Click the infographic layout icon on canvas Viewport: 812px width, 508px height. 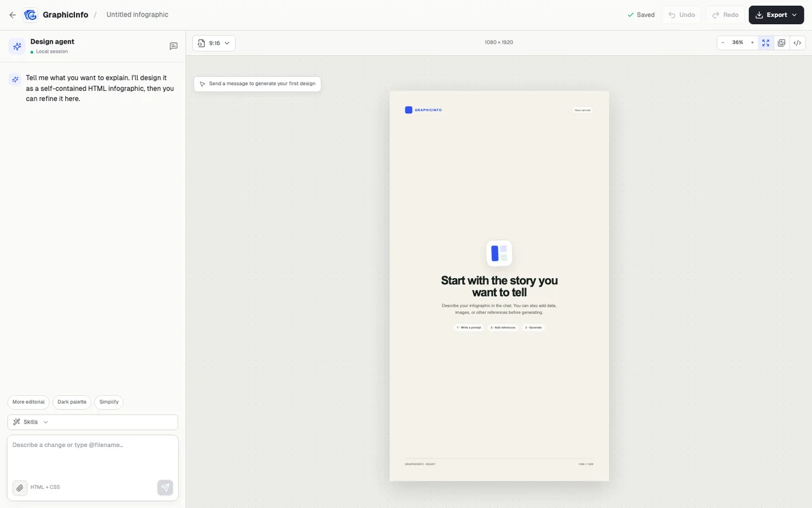coord(499,253)
